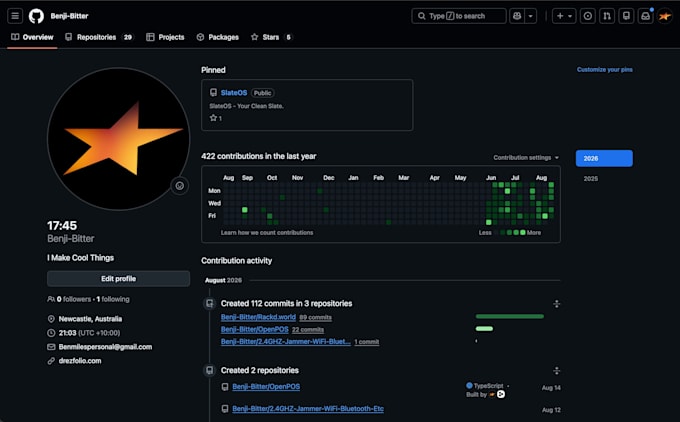Open the hamburger navigation menu
The width and height of the screenshot is (680, 422).
coord(15,16)
